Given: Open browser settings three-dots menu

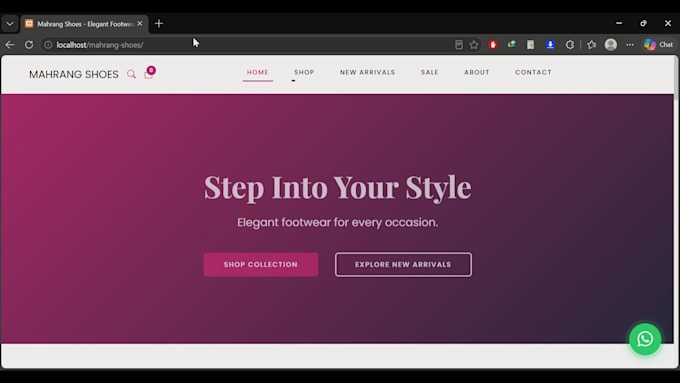Looking at the screenshot, I should coord(630,45).
